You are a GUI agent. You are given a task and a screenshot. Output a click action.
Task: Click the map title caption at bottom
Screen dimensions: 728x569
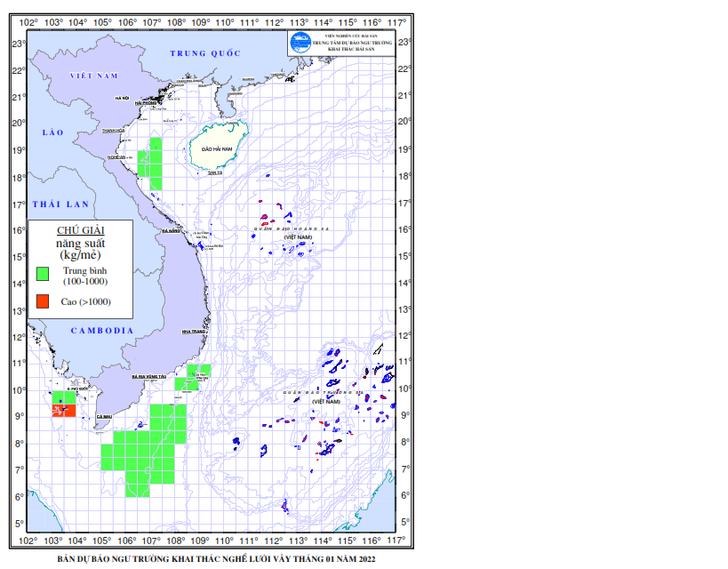(216, 559)
